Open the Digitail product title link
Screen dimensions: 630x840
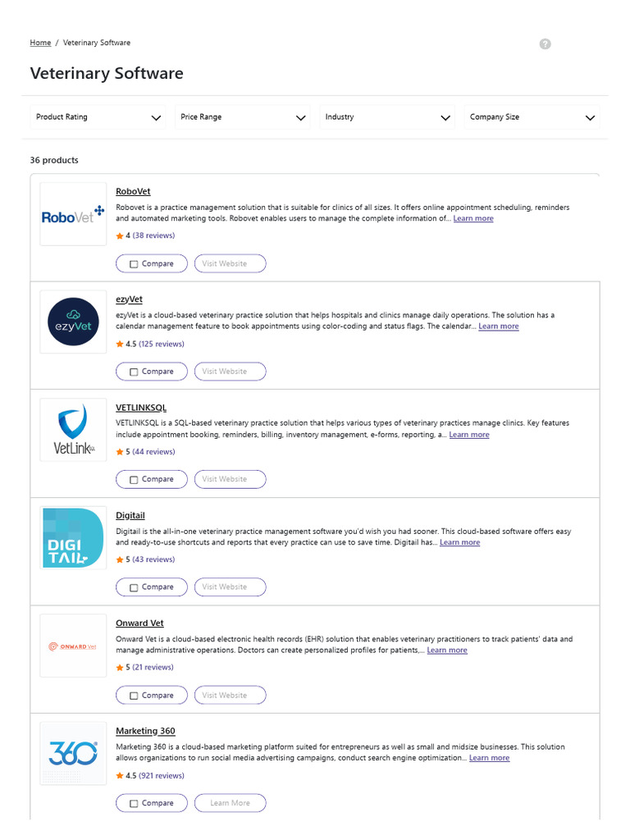pyautogui.click(x=130, y=515)
